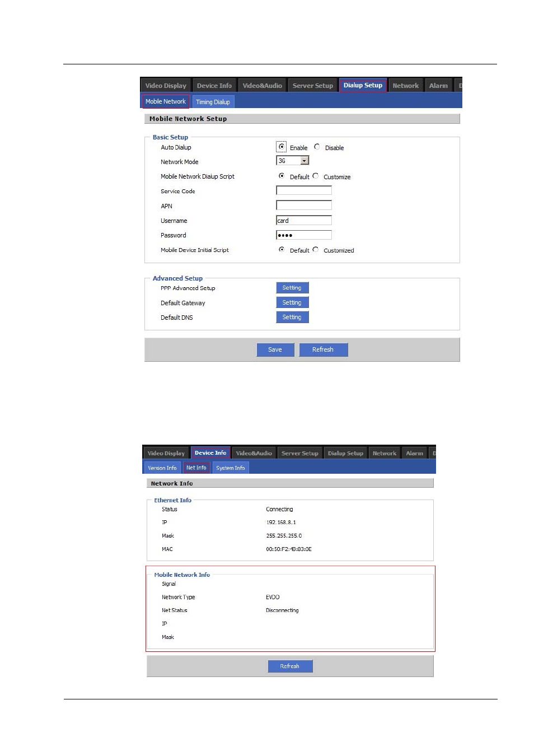Click the Service Code input field
The image size is (534, 756).
coord(304,190)
